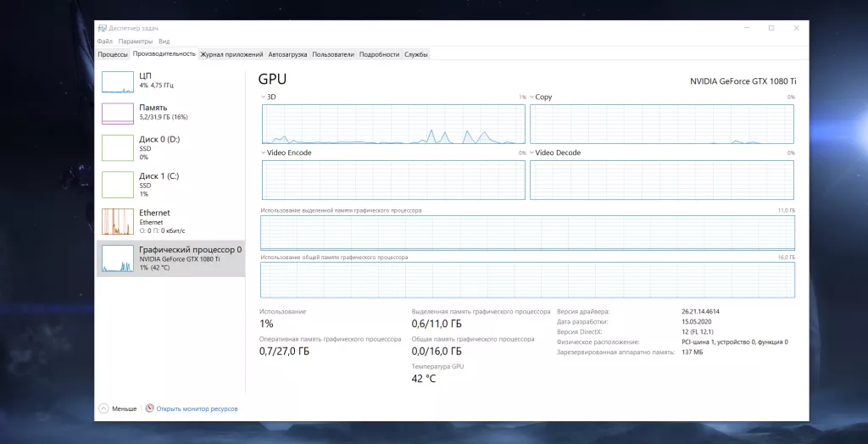Switch to the Службы tab
Screen dimensions: 868x444
tap(415, 54)
